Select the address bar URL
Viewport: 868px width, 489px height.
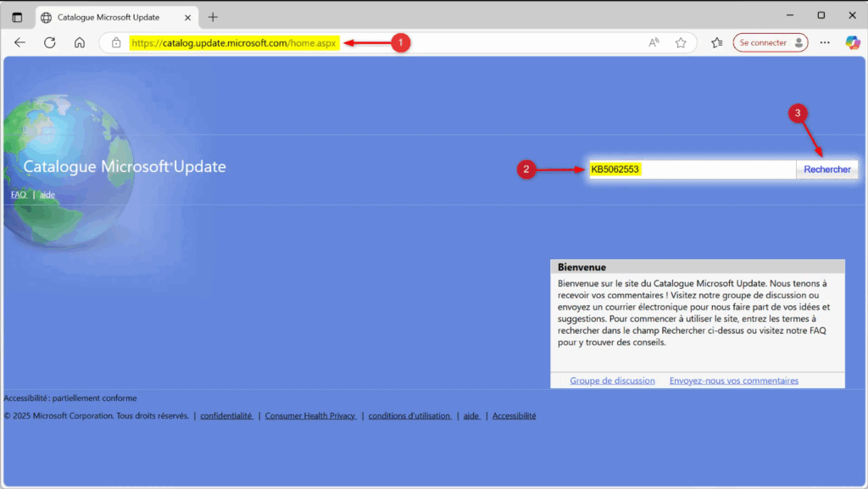click(x=234, y=42)
